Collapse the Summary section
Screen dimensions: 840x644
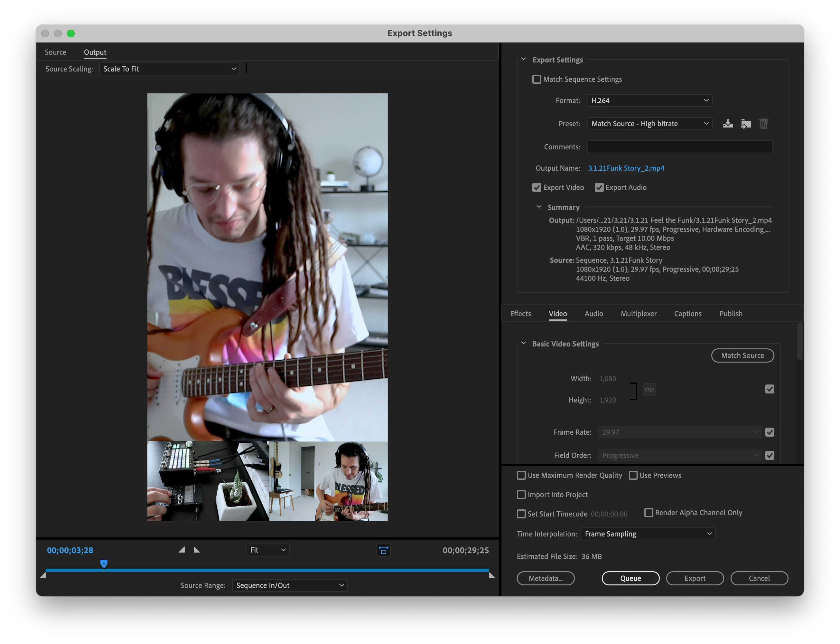coord(539,207)
